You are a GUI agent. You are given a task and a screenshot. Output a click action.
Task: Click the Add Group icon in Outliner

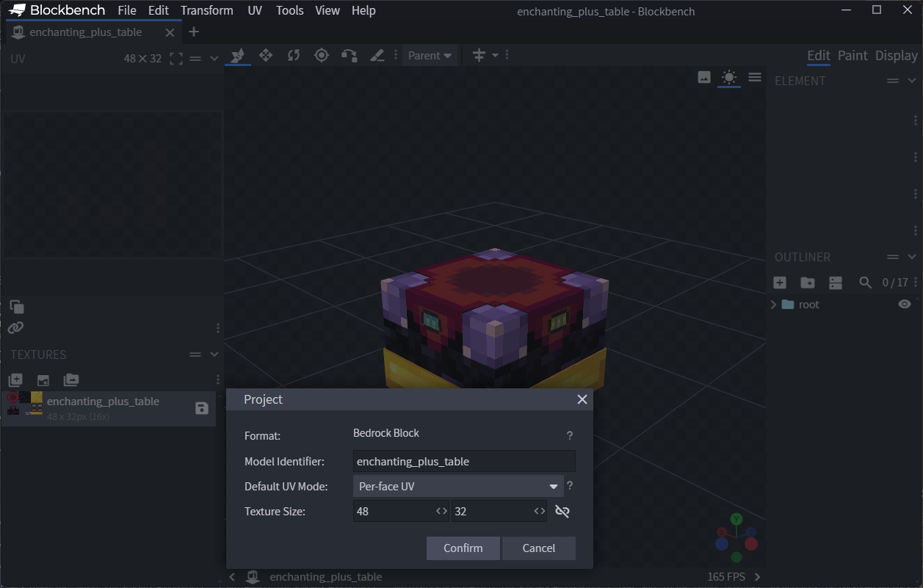[807, 283]
